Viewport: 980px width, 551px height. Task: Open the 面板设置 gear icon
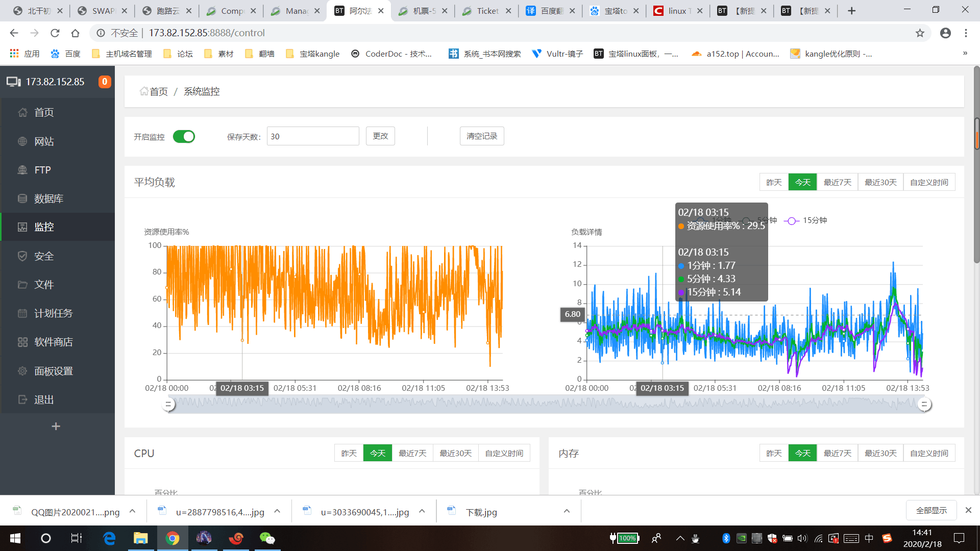(x=22, y=371)
